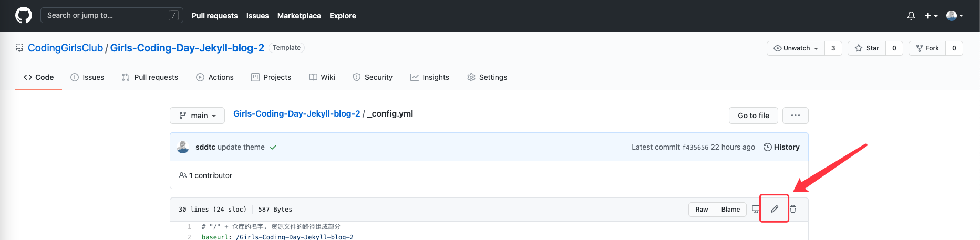View the watchers count 3

[833, 48]
